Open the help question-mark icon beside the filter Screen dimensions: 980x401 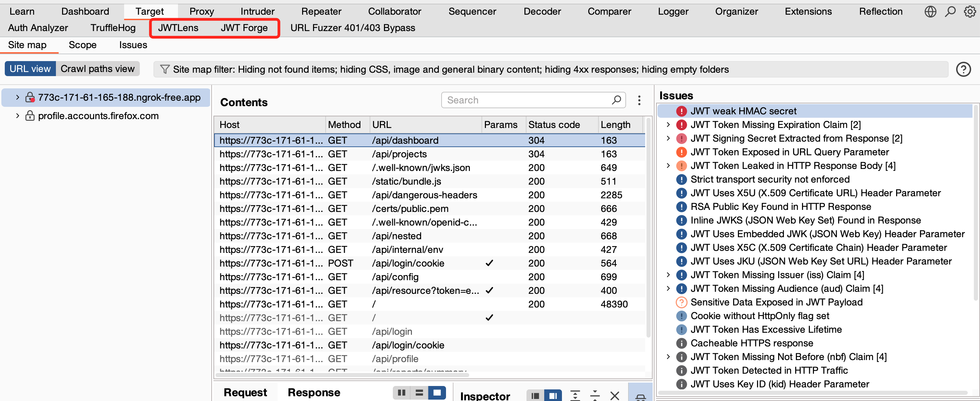coord(963,69)
